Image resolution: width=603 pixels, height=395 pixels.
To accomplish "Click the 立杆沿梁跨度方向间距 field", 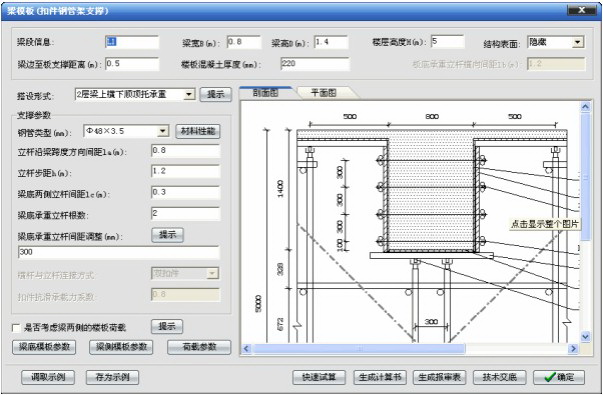I will coord(186,151).
